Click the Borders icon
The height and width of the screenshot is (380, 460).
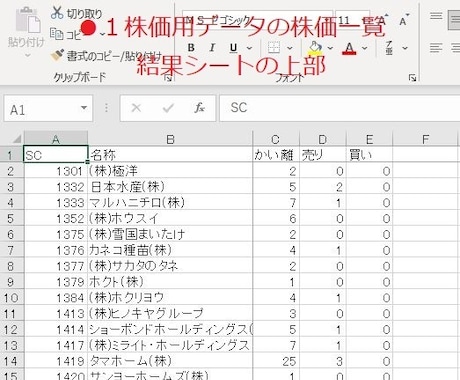click(274, 48)
